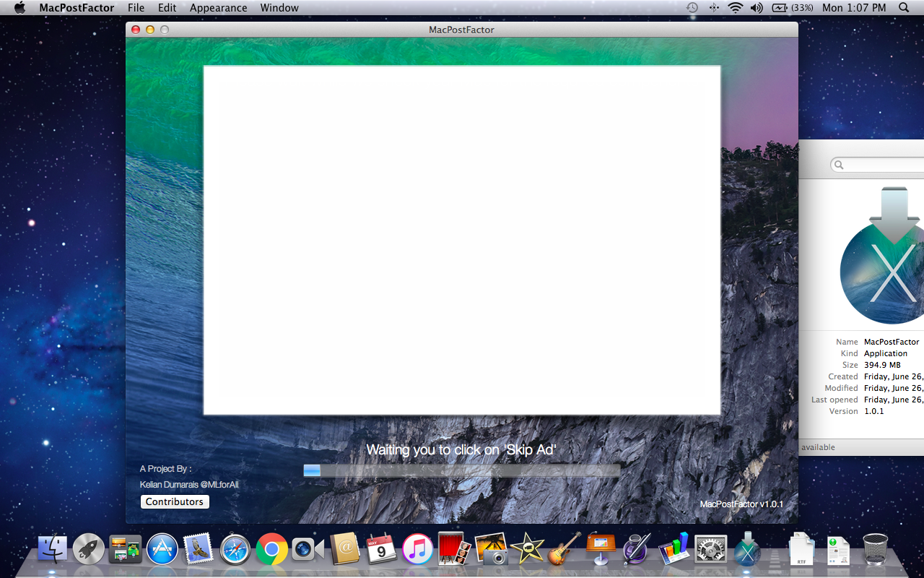Click the white ad panel in MacPostFactor

tap(462, 240)
